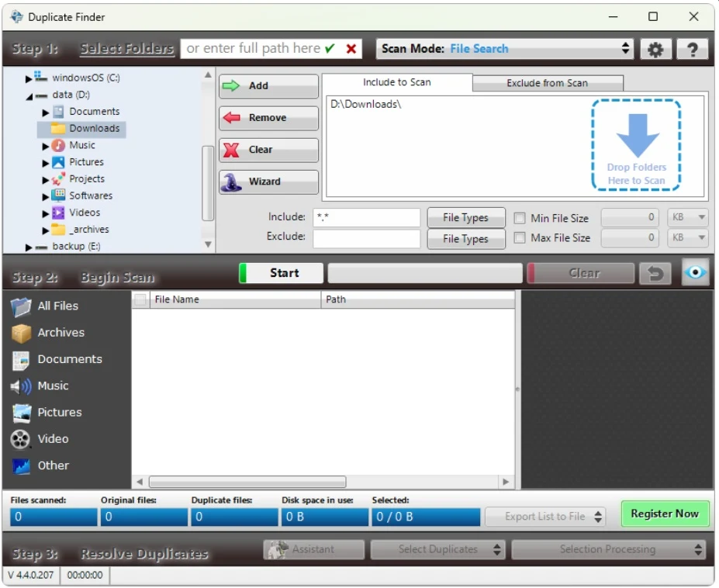The width and height of the screenshot is (719, 588).
Task: Enable the Max File Size checkbox
Action: (520, 238)
